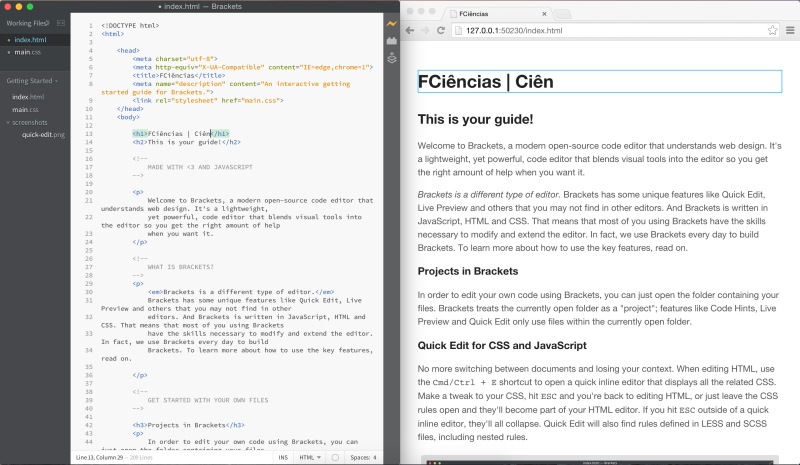
Task: Open index.html in the project tree
Action: pos(28,96)
